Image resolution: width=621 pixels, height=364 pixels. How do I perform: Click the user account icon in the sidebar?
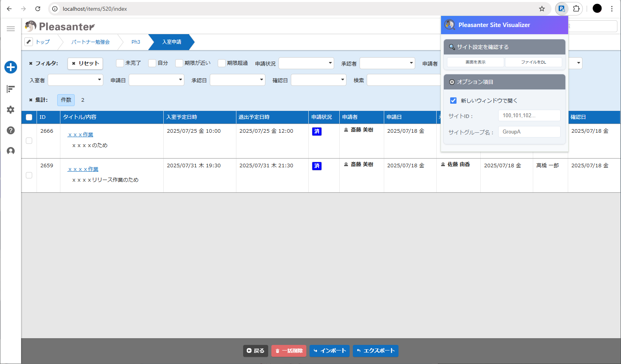pos(11,151)
